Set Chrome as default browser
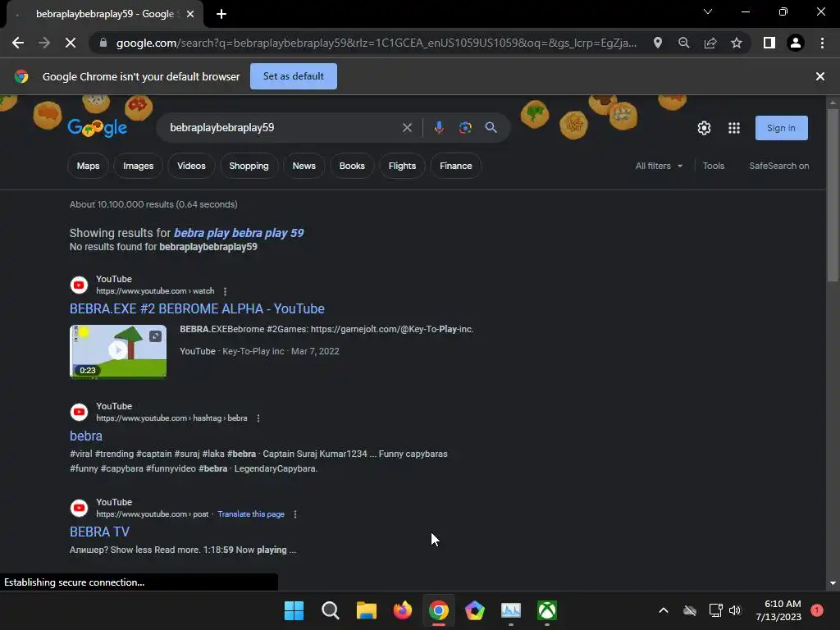 click(x=294, y=76)
